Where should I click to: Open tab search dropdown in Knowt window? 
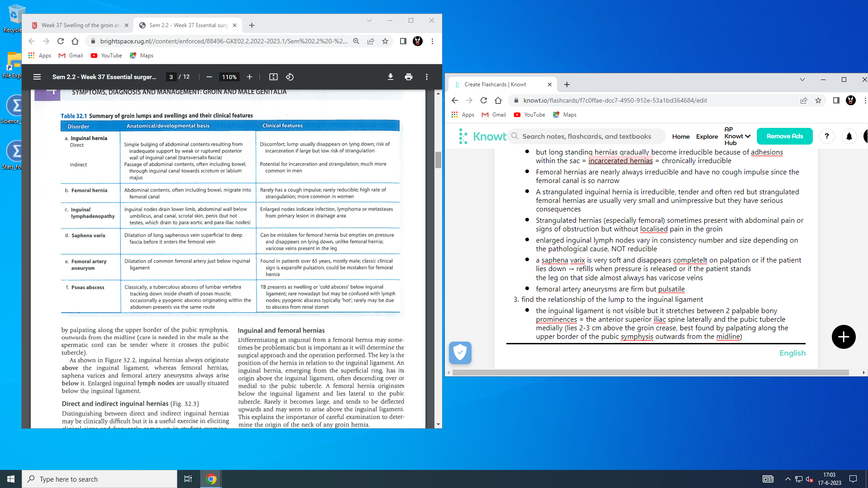click(x=802, y=80)
